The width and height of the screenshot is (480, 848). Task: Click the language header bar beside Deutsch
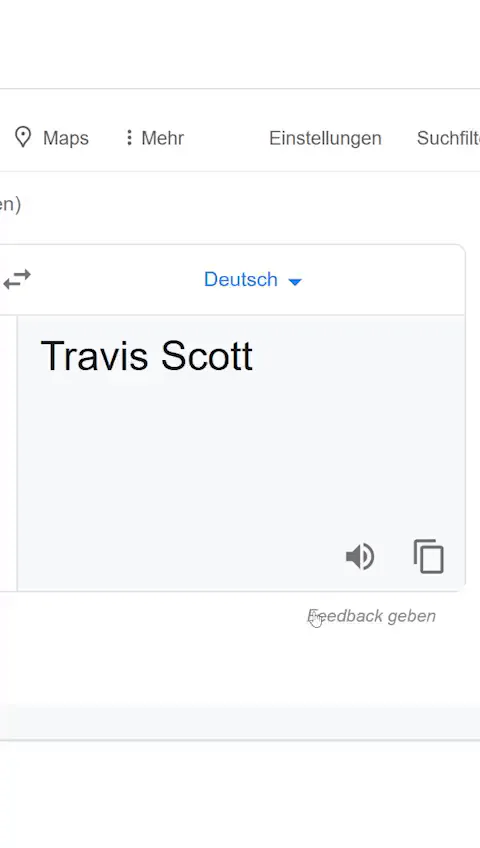point(378,280)
